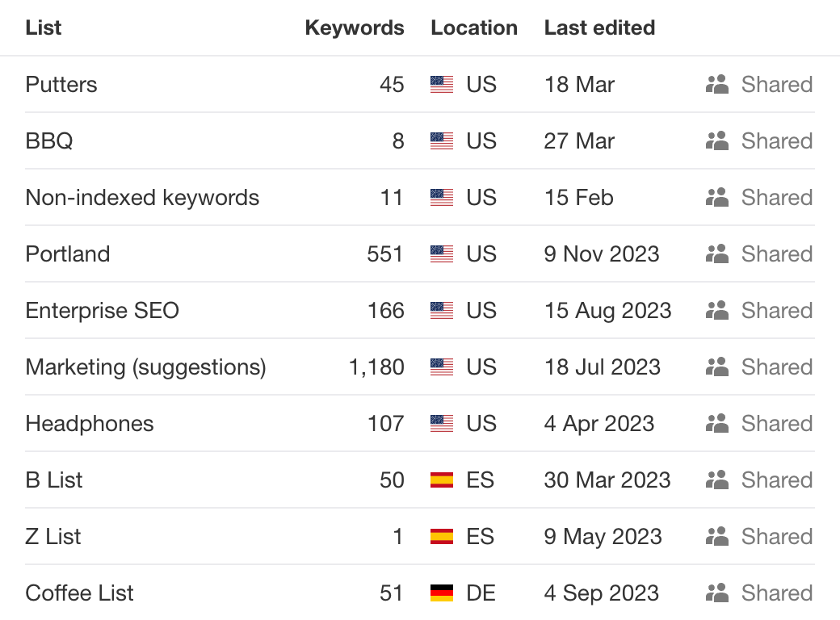Sort by the Last edited column header

[x=599, y=27]
